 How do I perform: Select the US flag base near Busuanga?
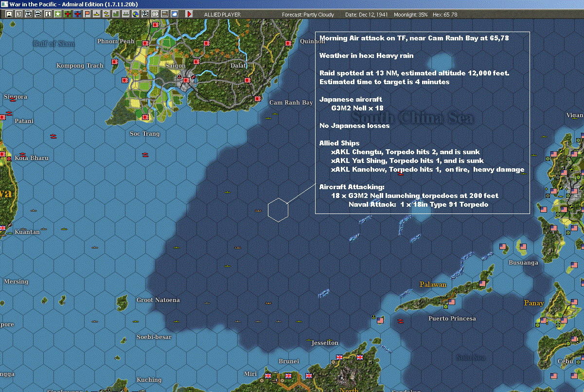point(523,247)
